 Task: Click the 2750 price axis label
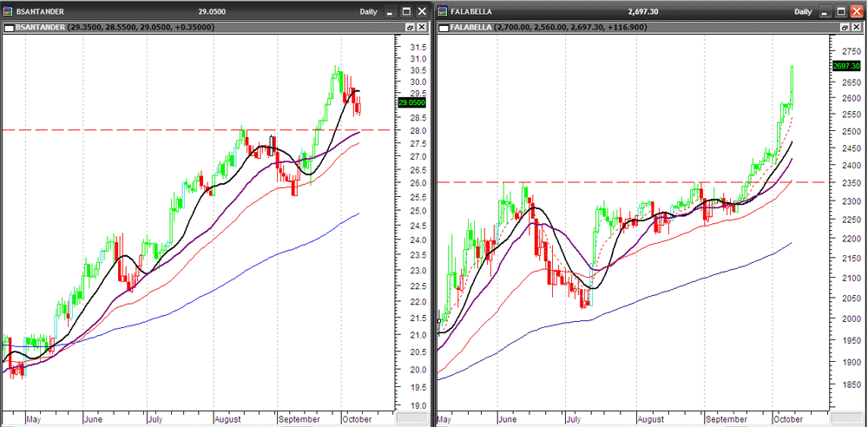point(852,51)
